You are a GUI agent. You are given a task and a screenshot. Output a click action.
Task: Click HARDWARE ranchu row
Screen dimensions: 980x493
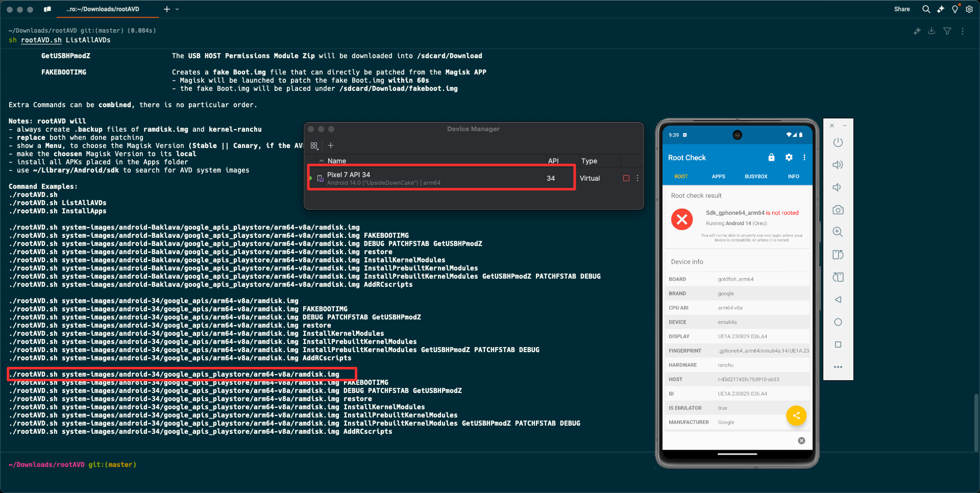click(738, 365)
